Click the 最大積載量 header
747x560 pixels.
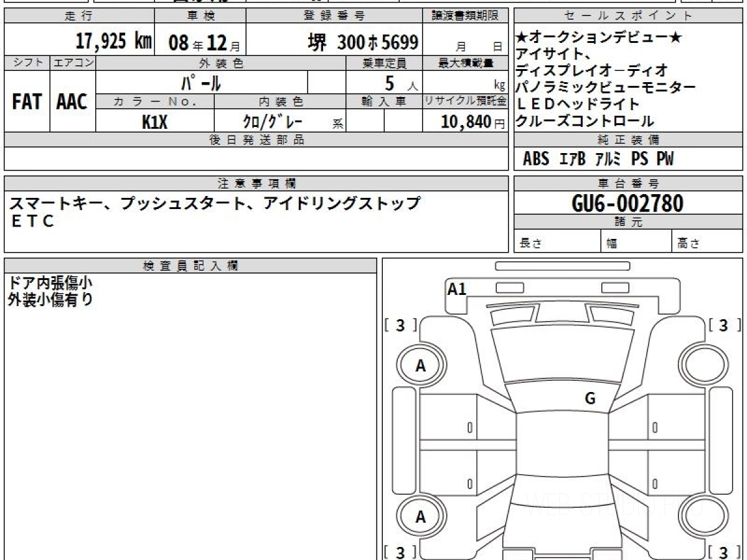pos(466,63)
